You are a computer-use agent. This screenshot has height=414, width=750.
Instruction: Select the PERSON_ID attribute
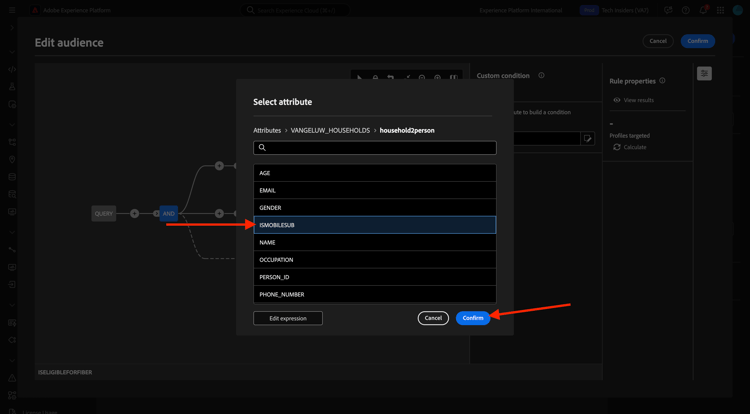(x=375, y=277)
